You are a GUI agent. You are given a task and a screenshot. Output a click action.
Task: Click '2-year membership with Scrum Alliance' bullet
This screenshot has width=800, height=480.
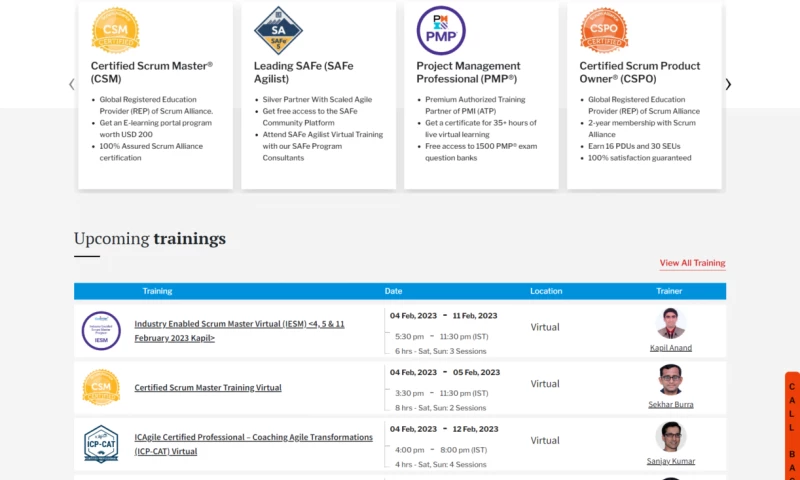642,129
